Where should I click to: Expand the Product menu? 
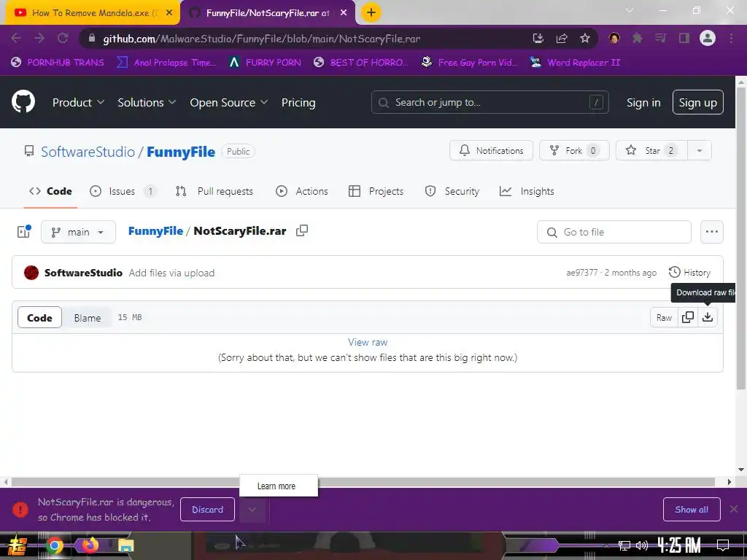78,102
